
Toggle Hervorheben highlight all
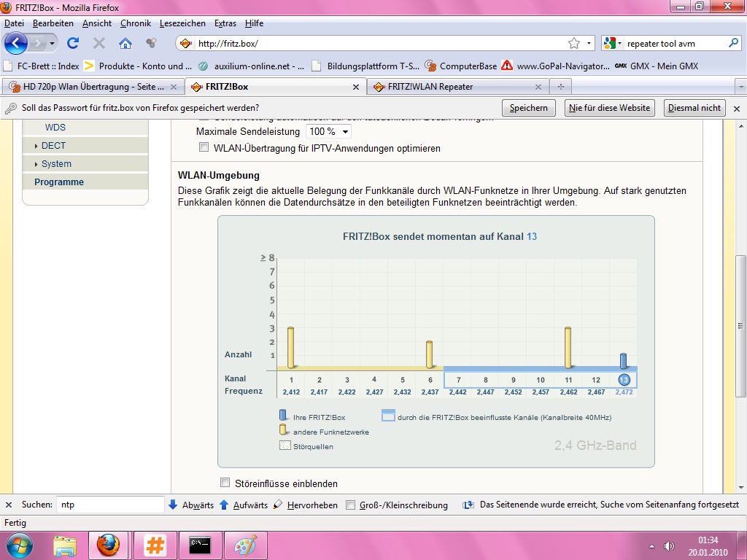coord(305,505)
